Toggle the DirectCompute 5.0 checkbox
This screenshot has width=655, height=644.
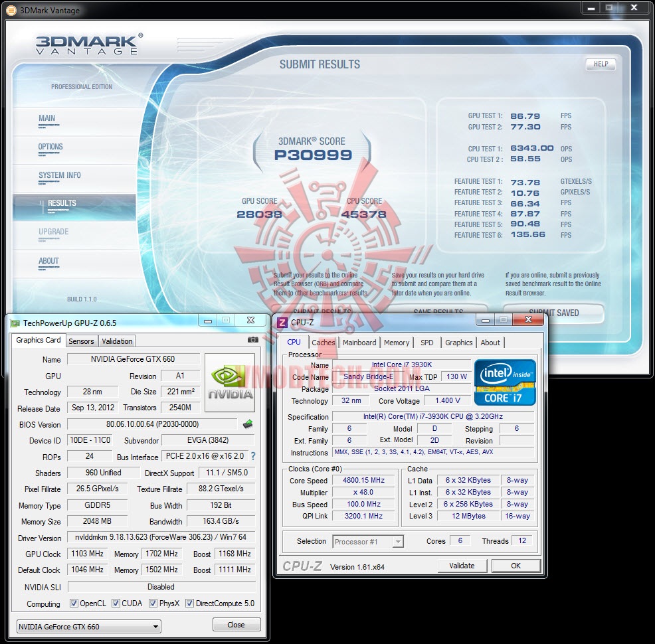[189, 604]
